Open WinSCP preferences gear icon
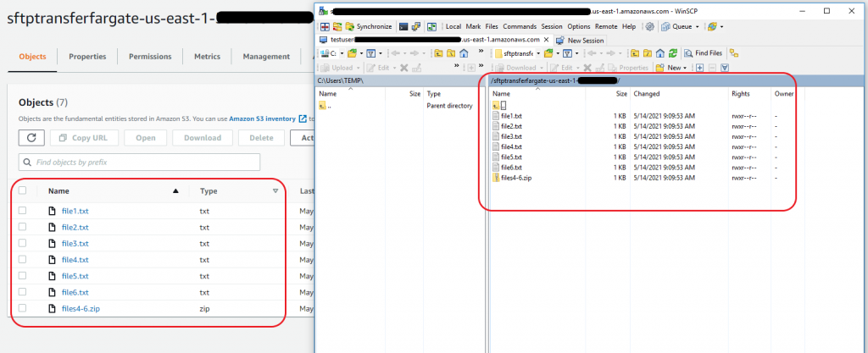 click(649, 26)
